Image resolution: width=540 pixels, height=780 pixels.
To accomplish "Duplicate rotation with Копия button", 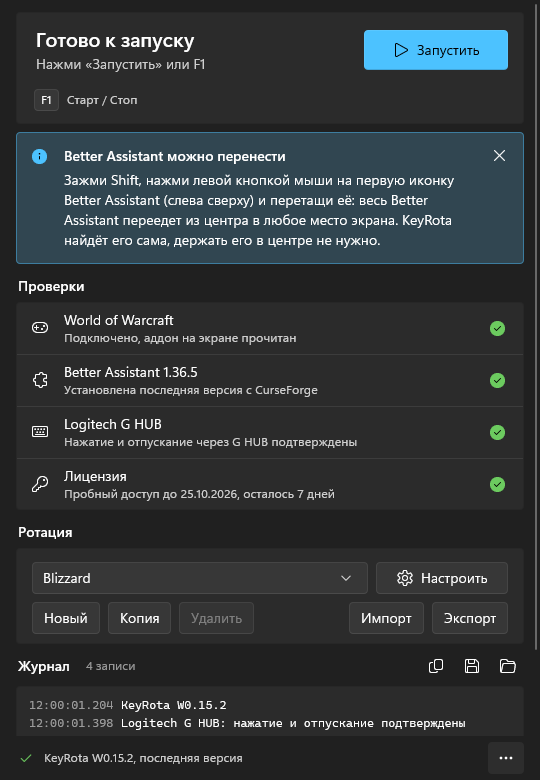I will click(139, 618).
